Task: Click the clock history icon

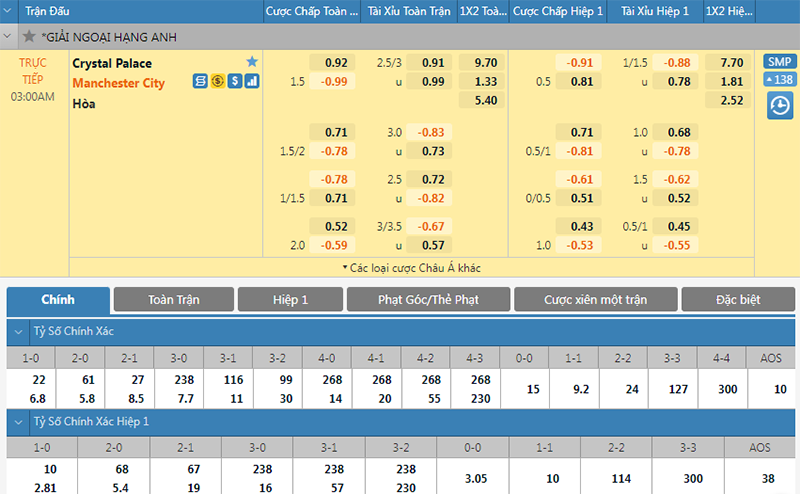Action: tap(779, 105)
